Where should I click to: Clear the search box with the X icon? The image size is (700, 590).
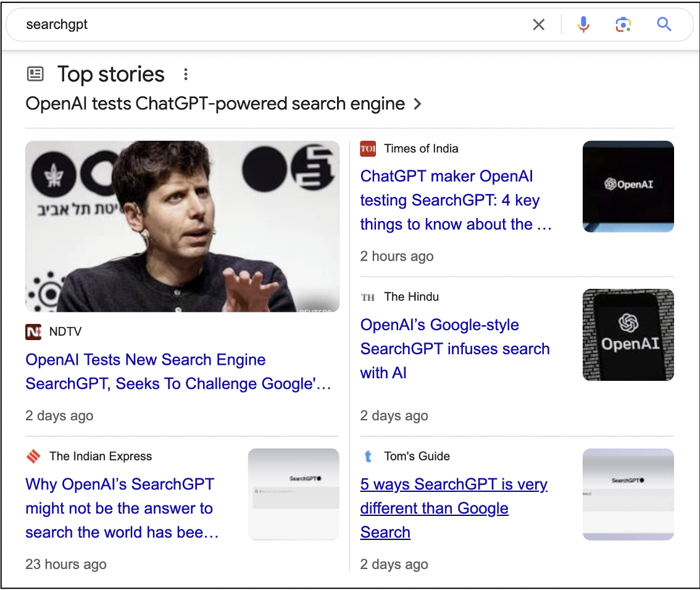pyautogui.click(x=538, y=25)
